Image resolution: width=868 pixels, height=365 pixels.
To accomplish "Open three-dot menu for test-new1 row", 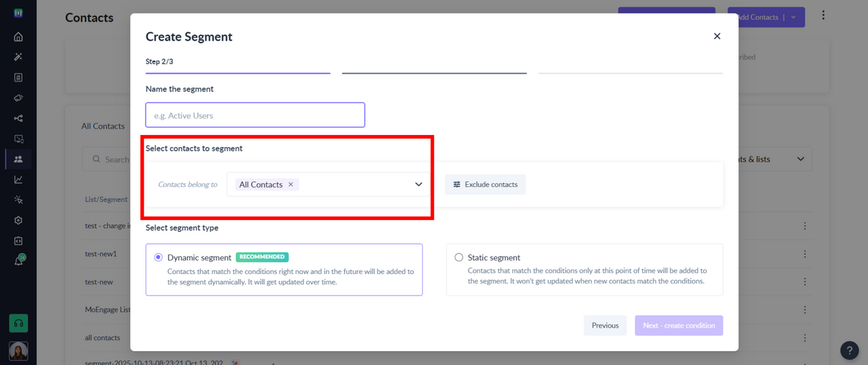I will click(805, 254).
